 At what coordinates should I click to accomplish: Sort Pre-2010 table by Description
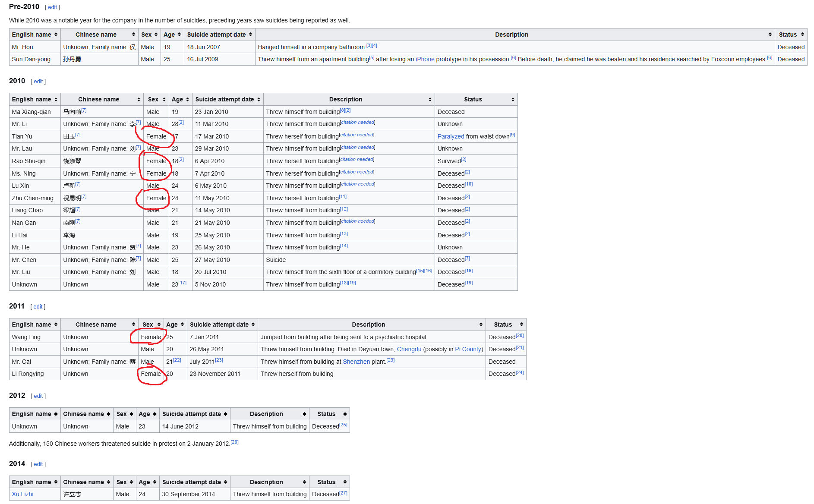[x=515, y=35]
